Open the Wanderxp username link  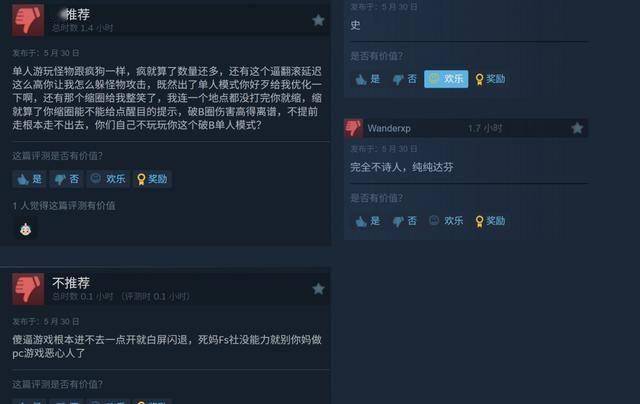click(389, 128)
